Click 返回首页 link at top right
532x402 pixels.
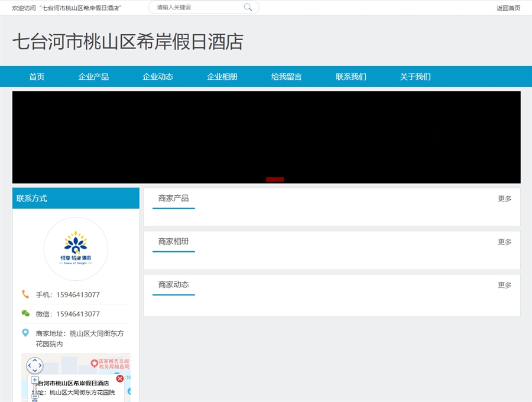click(x=508, y=8)
